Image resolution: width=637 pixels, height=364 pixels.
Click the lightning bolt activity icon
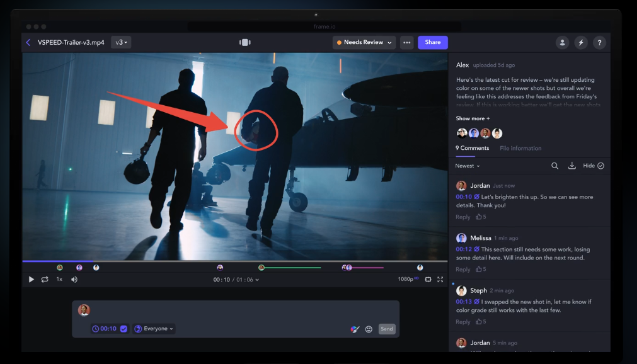coord(581,42)
